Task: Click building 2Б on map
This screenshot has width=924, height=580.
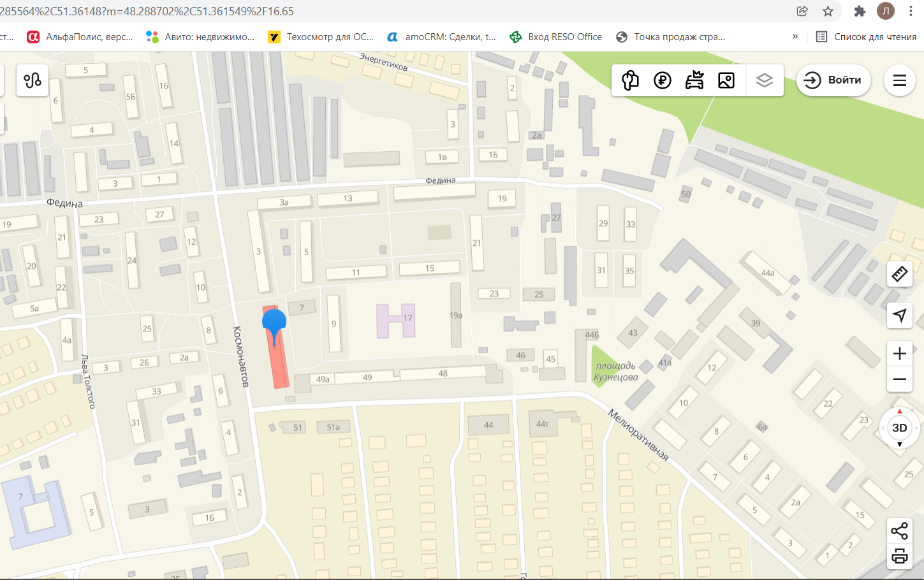Action: point(144,362)
